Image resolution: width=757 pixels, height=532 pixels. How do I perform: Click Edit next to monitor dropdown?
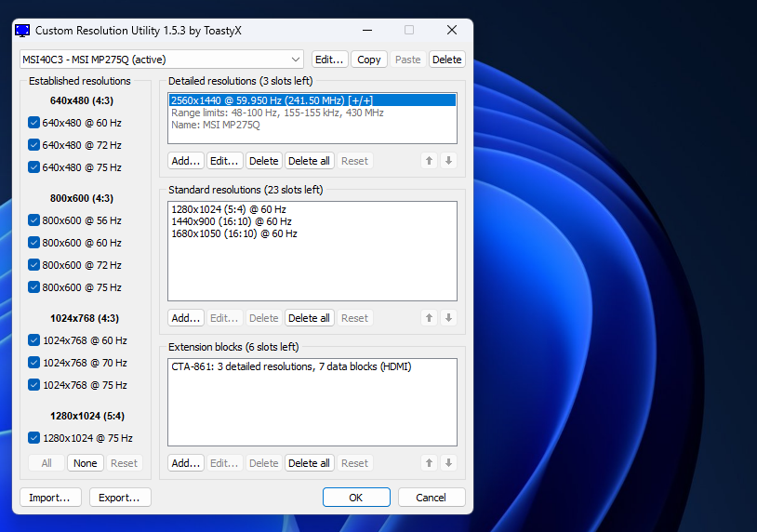tap(330, 60)
